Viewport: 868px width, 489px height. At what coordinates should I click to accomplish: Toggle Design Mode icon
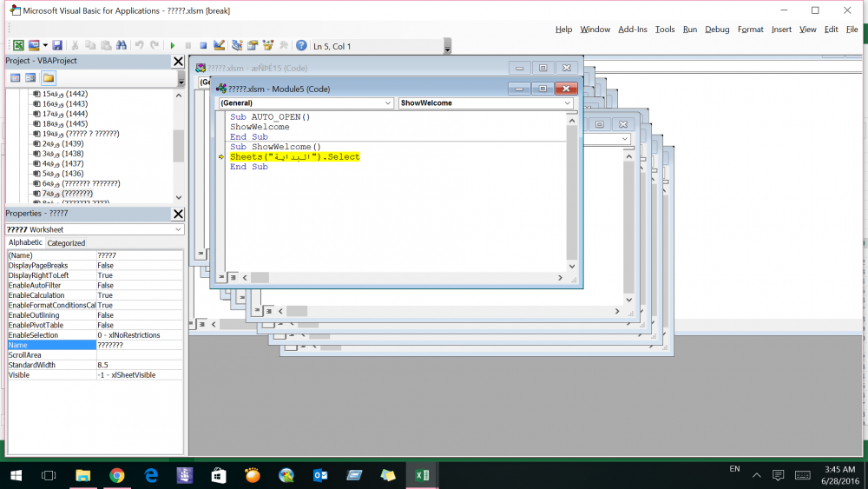click(x=219, y=45)
